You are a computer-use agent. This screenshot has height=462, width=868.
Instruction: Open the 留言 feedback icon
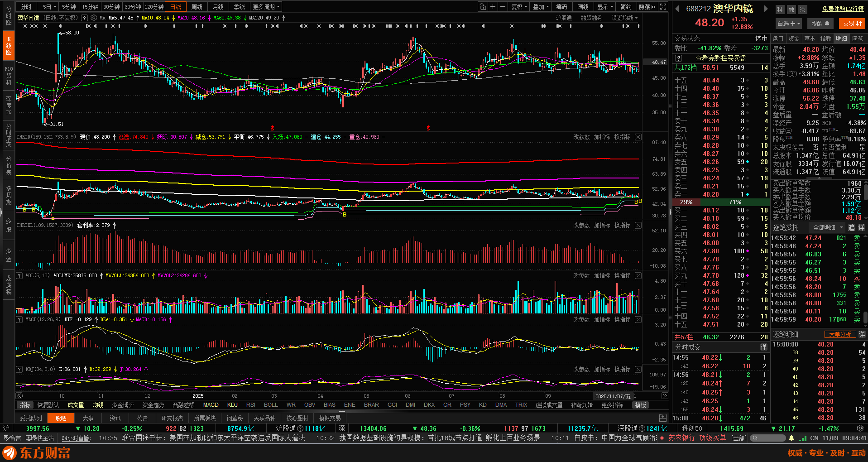point(12,438)
